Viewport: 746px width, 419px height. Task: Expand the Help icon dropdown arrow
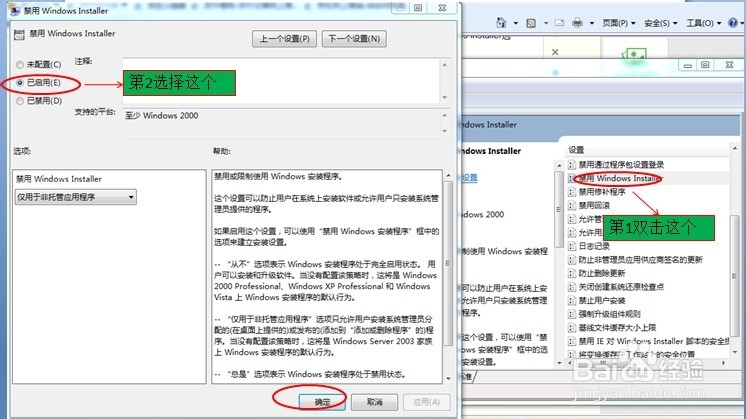742,23
